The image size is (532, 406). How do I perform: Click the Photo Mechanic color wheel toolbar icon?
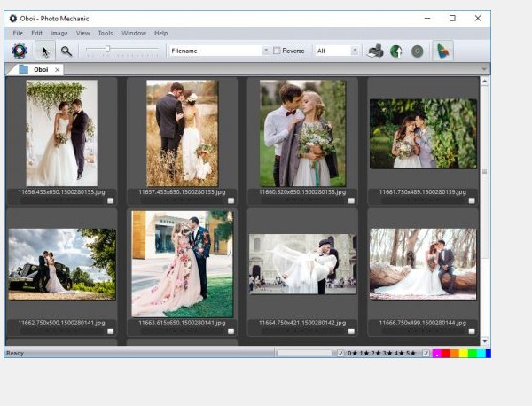click(x=20, y=51)
